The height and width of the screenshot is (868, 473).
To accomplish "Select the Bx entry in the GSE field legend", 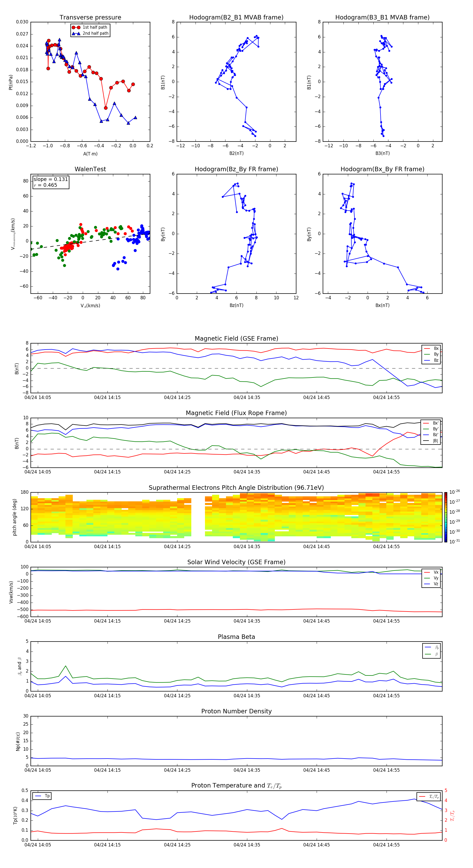I will point(431,349).
